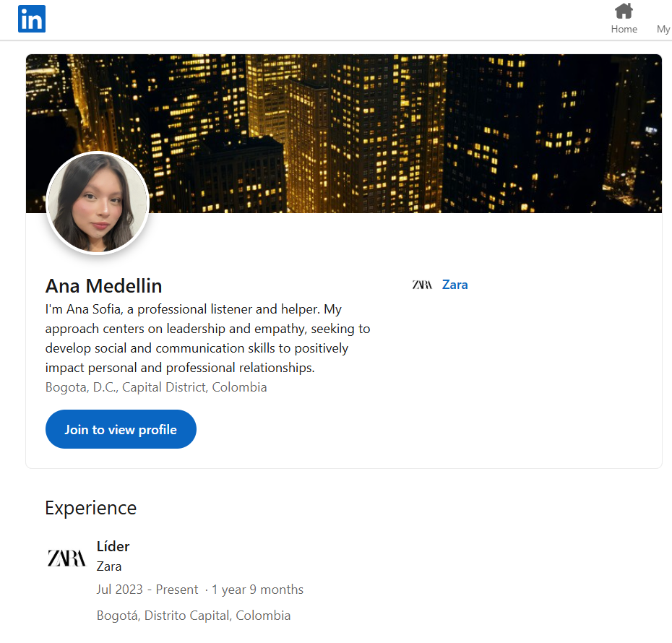Click the Zara company name under Líder
The width and height of the screenshot is (672, 643).
(109, 566)
